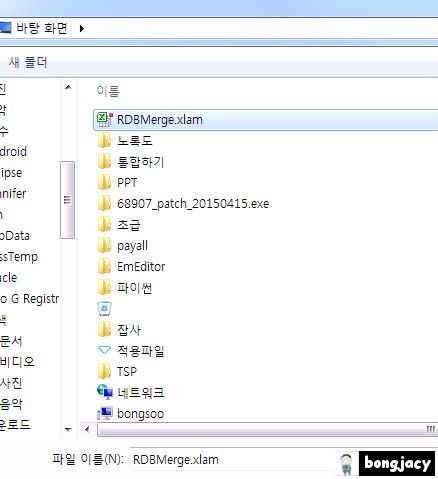This screenshot has width=438, height=479.
Task: Select the 네트워크 item name
Action: tap(140, 392)
